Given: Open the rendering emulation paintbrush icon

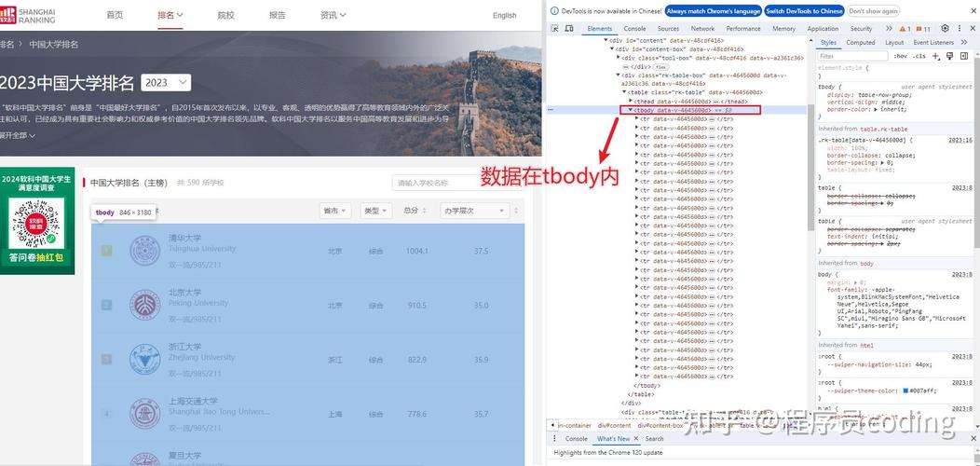Looking at the screenshot, I should click(x=949, y=56).
